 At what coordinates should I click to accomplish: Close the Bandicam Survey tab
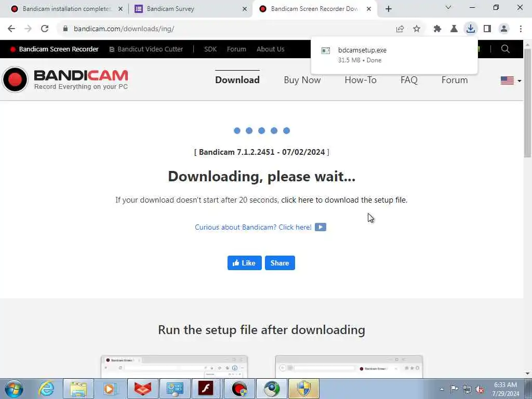(x=245, y=9)
